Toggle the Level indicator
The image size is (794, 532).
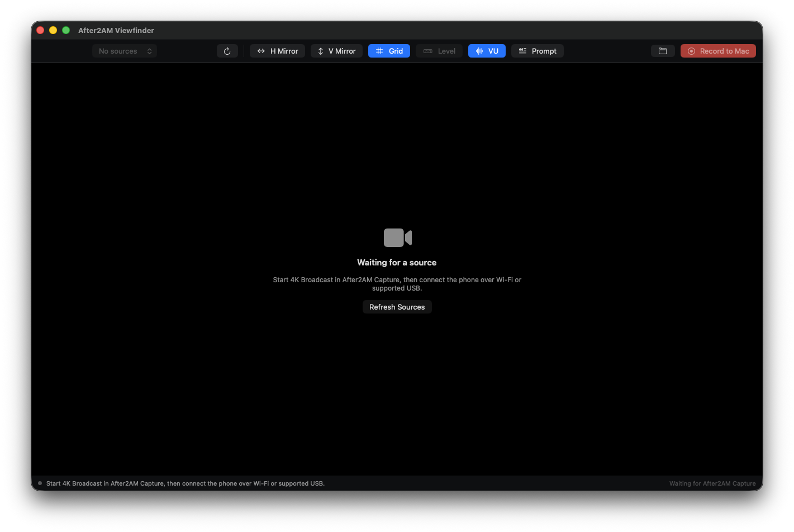click(439, 51)
